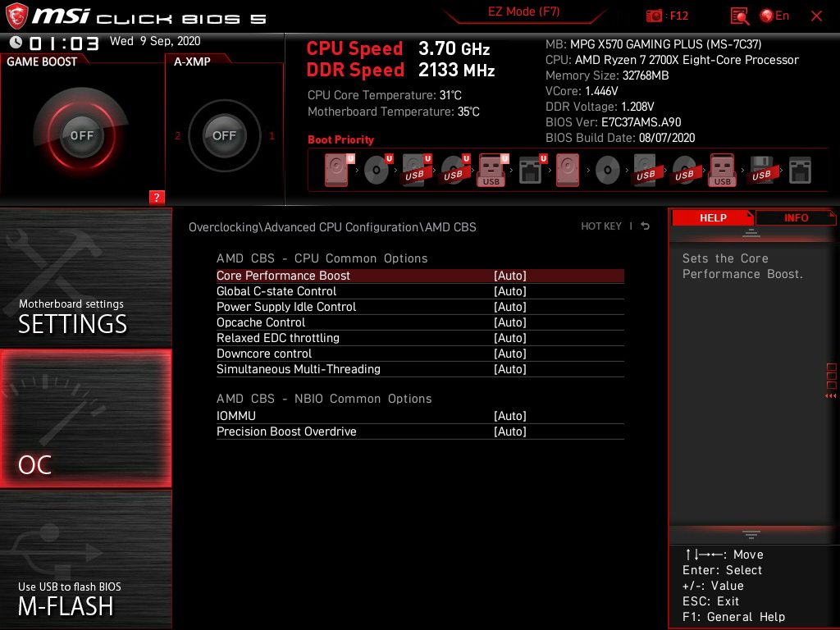Click the date Wed 9 Sep, 2020
The image size is (840, 630).
155,41
